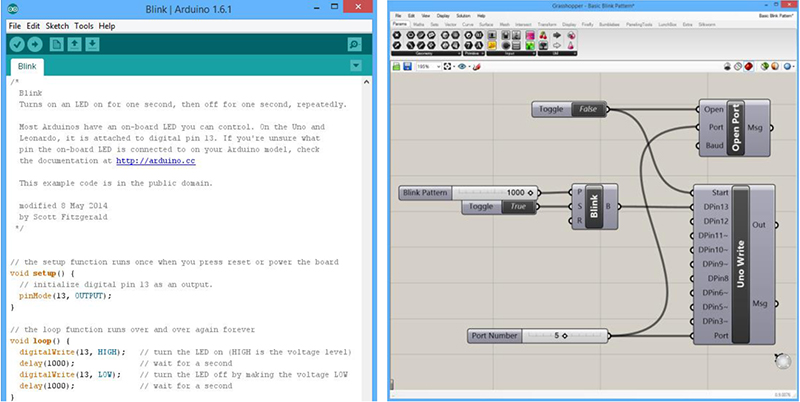
Task: Switch to the LunchBox ribbon tab
Action: (x=667, y=24)
